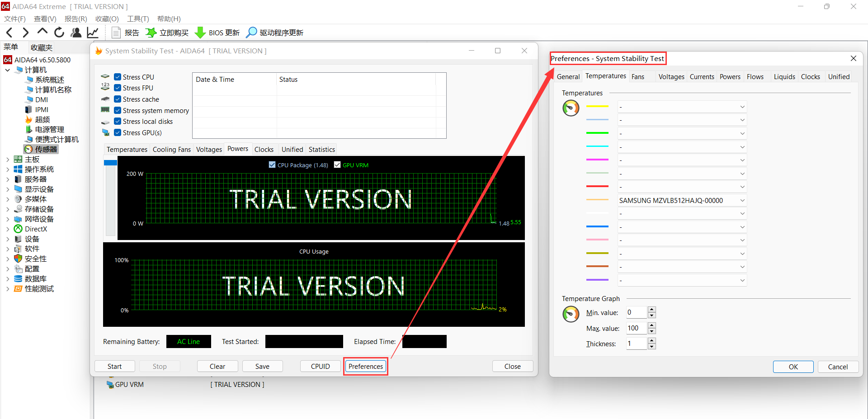Open the graph chart toolbar icon
Image resolution: width=868 pixels, height=419 pixels.
93,33
